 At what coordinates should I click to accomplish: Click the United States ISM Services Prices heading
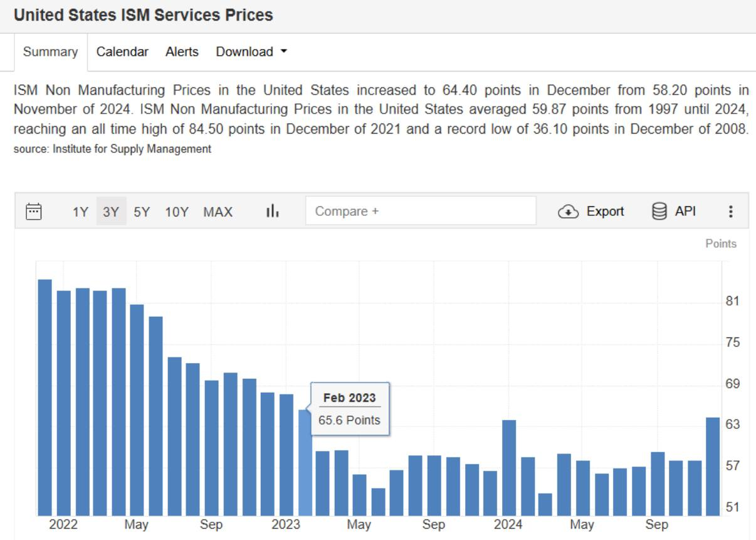(144, 15)
